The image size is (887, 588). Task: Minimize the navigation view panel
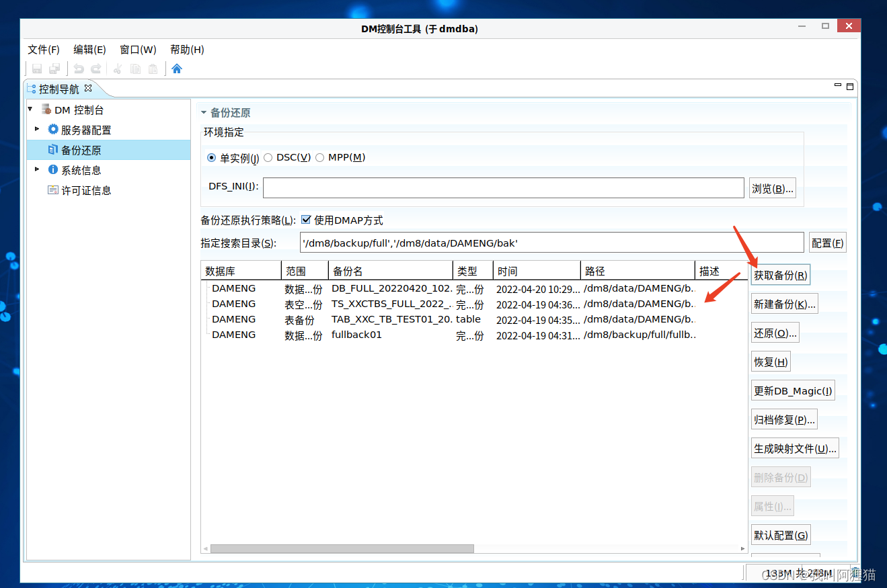(838, 86)
